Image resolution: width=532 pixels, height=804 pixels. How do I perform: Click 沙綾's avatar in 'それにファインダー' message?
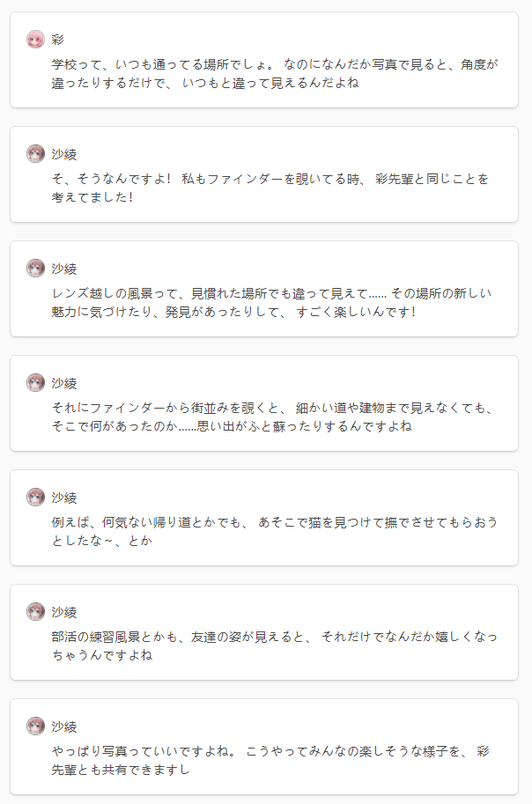pos(35,382)
